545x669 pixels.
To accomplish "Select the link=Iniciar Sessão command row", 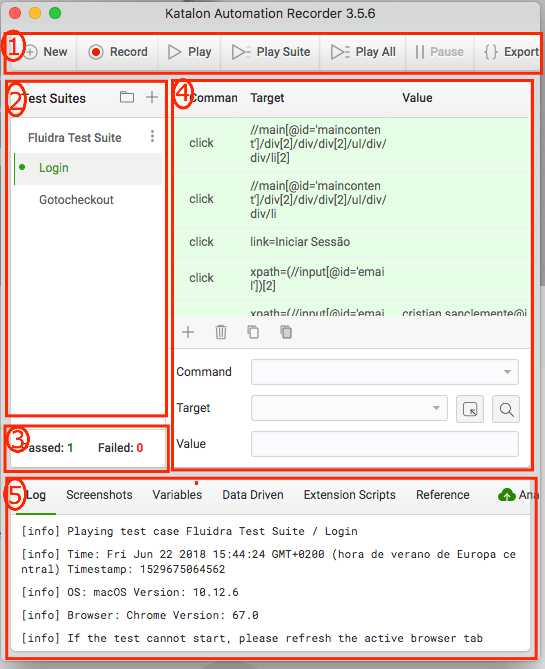I will click(352, 242).
